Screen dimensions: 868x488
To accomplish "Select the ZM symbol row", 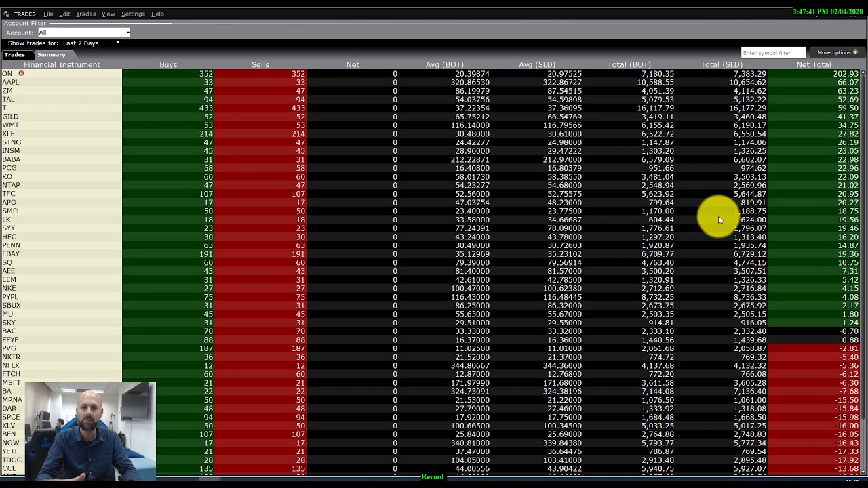I will coord(7,91).
